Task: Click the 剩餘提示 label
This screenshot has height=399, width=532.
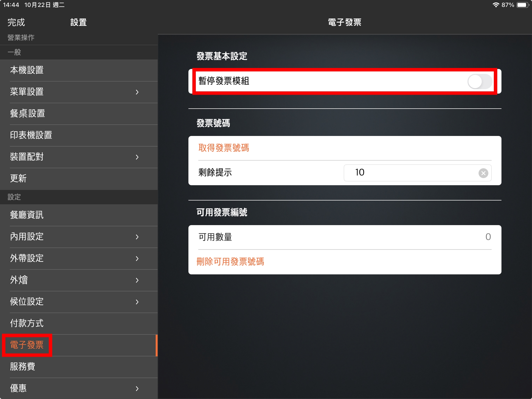Action: [215, 172]
